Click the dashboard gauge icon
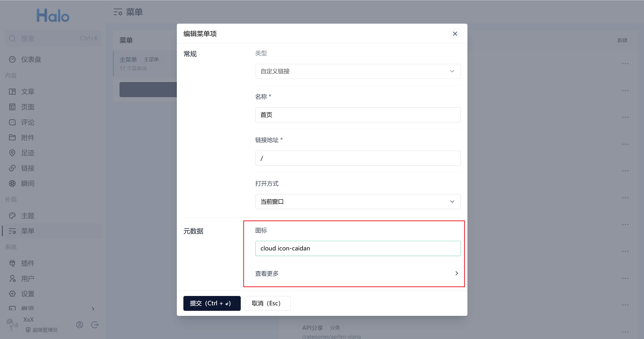 [x=12, y=59]
